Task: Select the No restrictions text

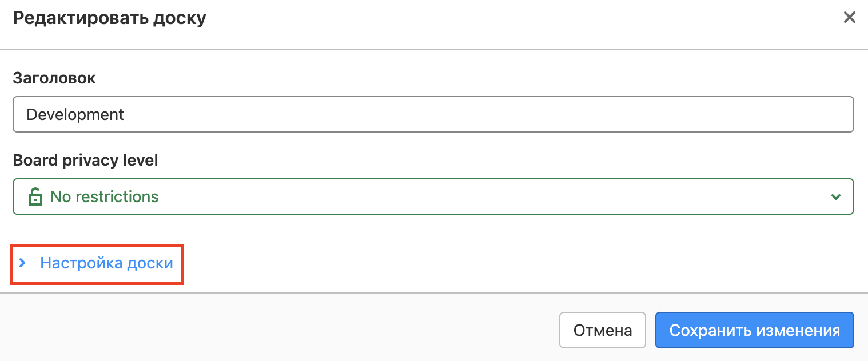Action: 105,197
